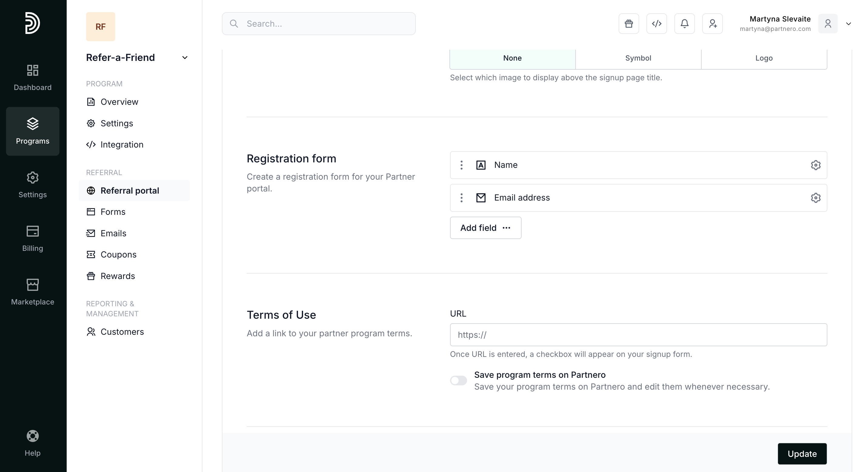Open the Add field options menu

[485, 228]
